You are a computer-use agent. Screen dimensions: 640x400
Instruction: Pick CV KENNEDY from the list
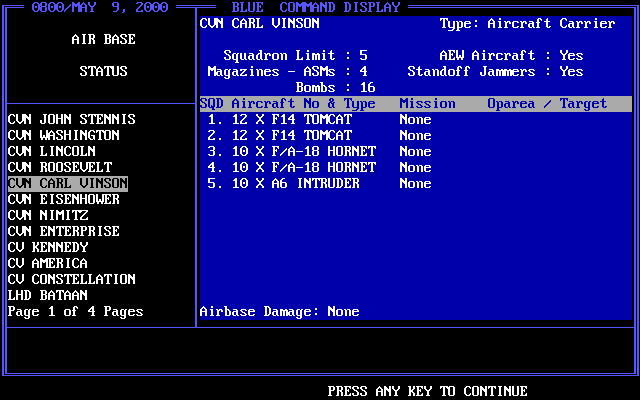48,247
